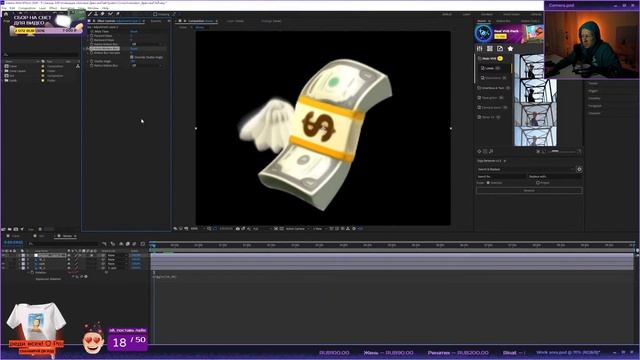Click expression pick whip icon
The height and width of the screenshot is (360, 640).
pyautogui.click(x=81, y=276)
